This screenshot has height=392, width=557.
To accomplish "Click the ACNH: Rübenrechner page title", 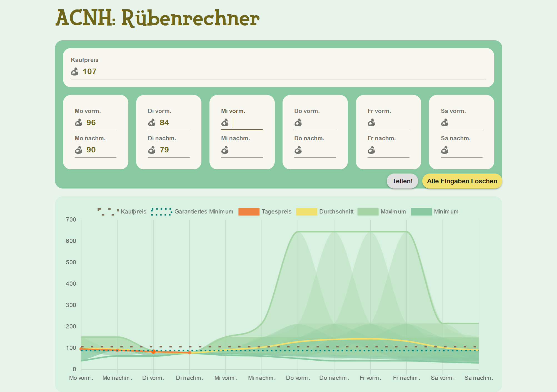I will click(x=158, y=18).
